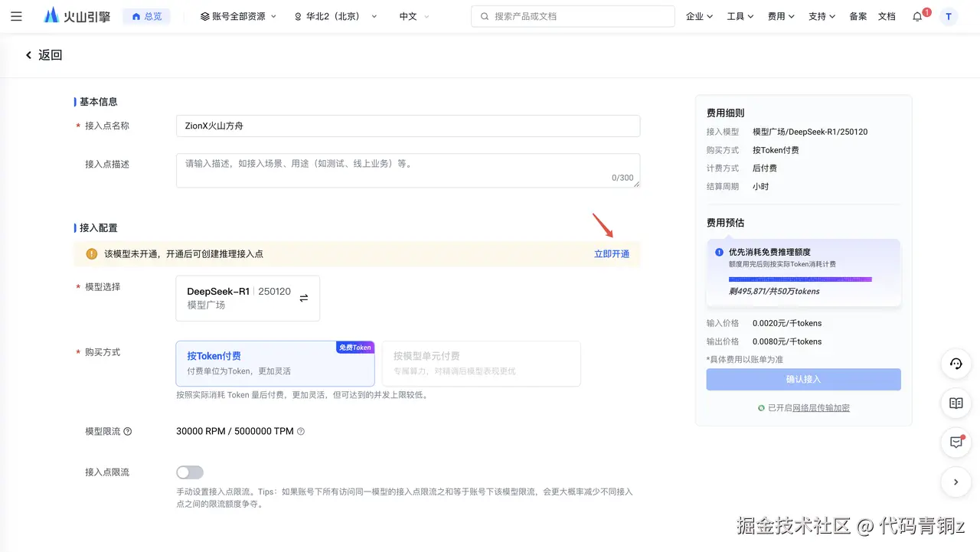This screenshot has width=980, height=552.
Task: Open the DeepSeek-R1 model selection card
Action: 247,299
